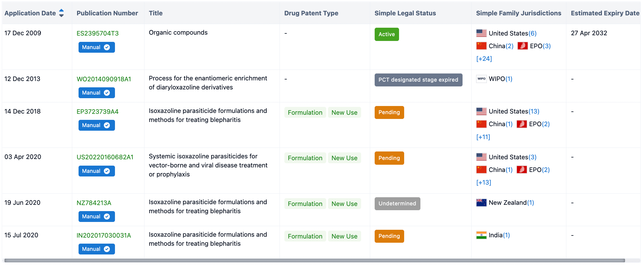The height and width of the screenshot is (265, 644).
Task: Click Drug Patent Type column header
Action: (x=311, y=13)
